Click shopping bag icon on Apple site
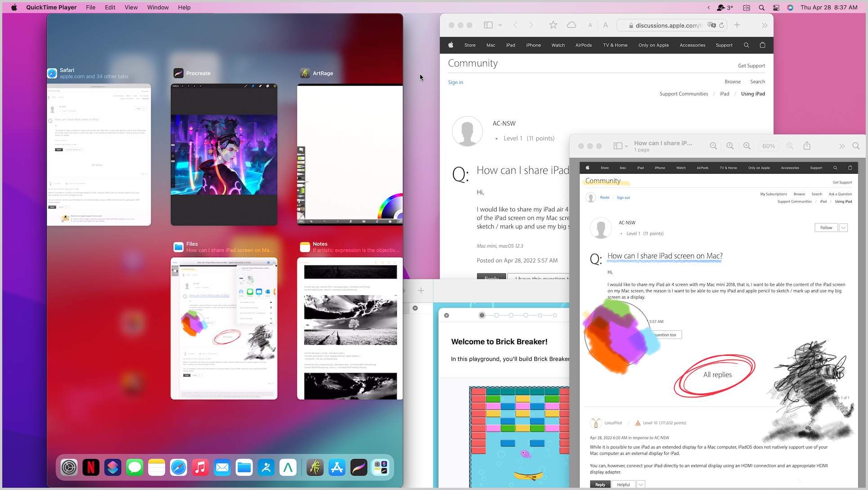The height and width of the screenshot is (490, 868). [x=762, y=45]
